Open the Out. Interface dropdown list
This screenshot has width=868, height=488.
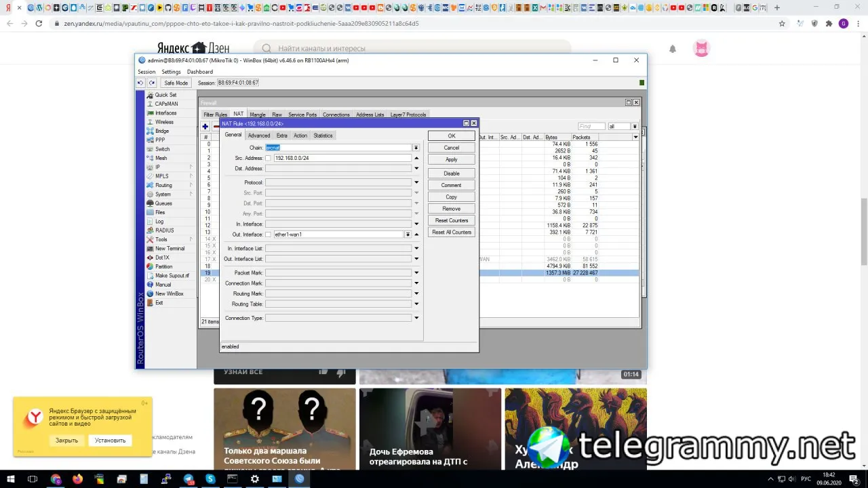point(408,235)
